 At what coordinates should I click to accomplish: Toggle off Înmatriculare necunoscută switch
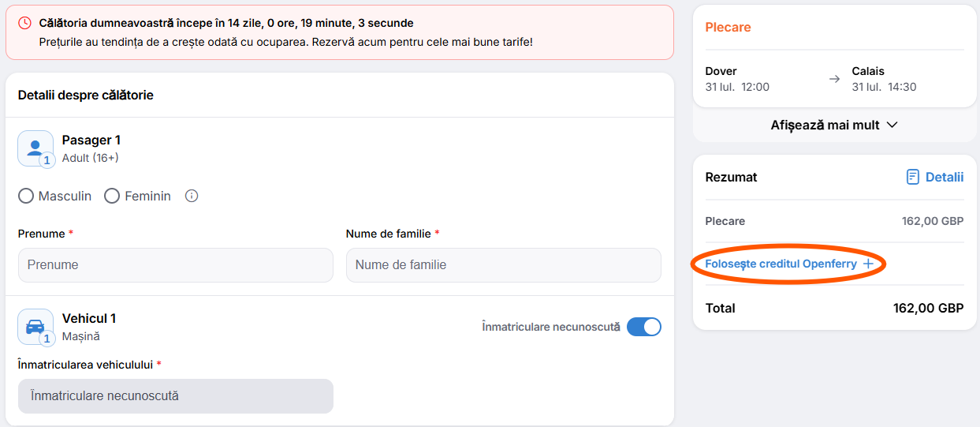(x=644, y=327)
